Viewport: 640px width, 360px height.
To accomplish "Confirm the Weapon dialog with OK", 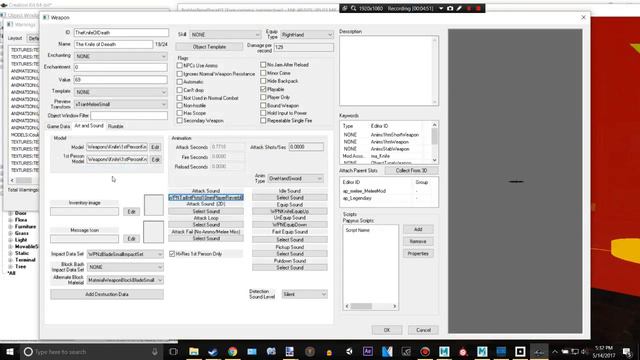I will click(387, 330).
